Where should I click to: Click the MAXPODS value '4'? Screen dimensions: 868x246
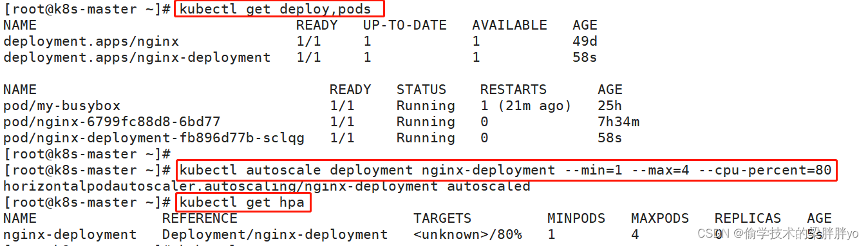(x=635, y=234)
